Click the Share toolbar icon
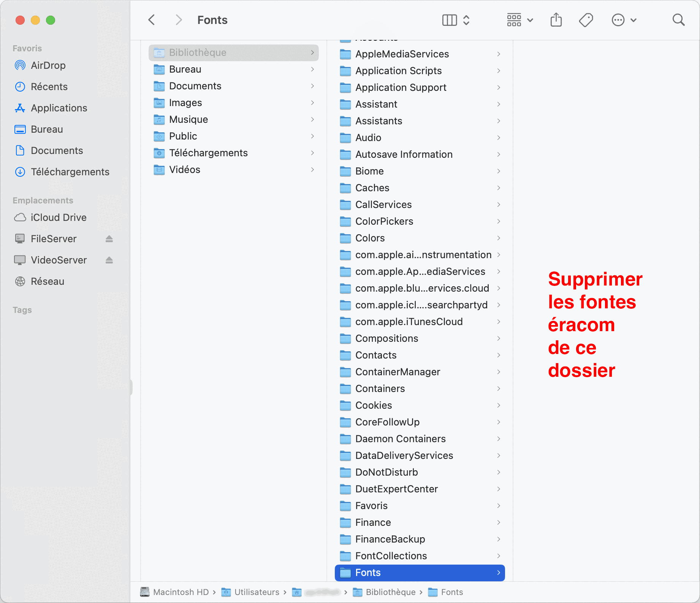 (556, 20)
